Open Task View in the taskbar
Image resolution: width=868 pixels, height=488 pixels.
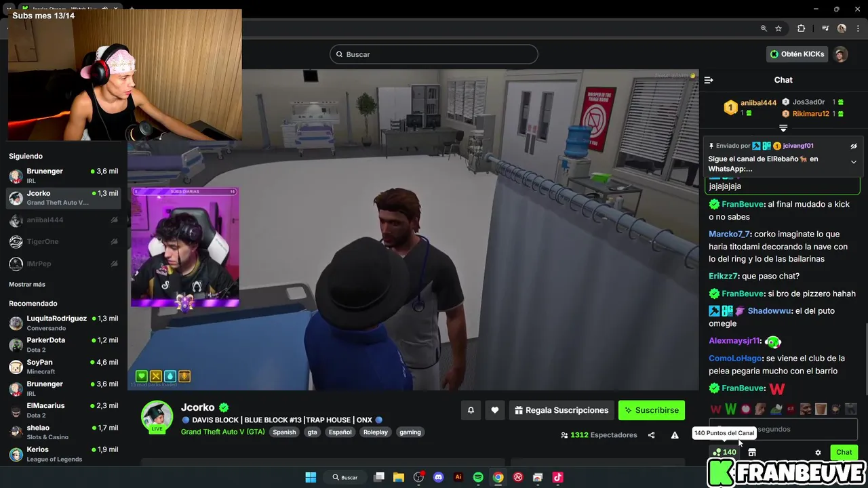click(x=379, y=477)
